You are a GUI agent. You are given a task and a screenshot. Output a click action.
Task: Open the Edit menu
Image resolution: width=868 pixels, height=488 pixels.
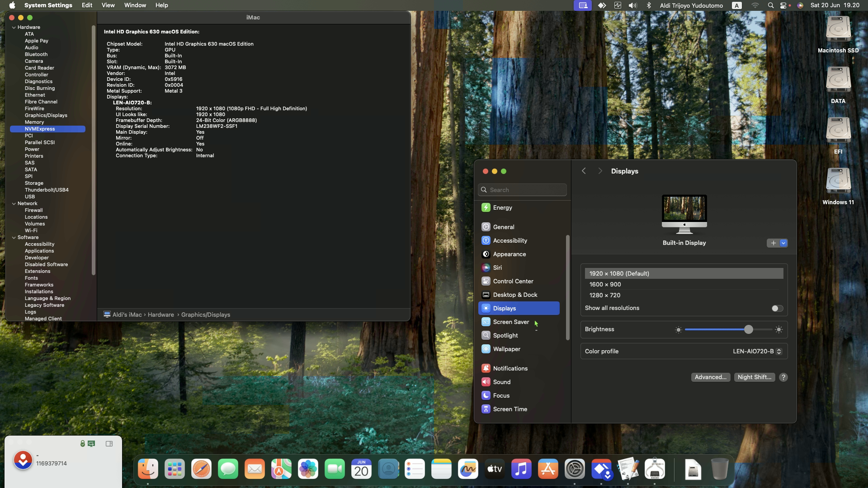pos(87,5)
